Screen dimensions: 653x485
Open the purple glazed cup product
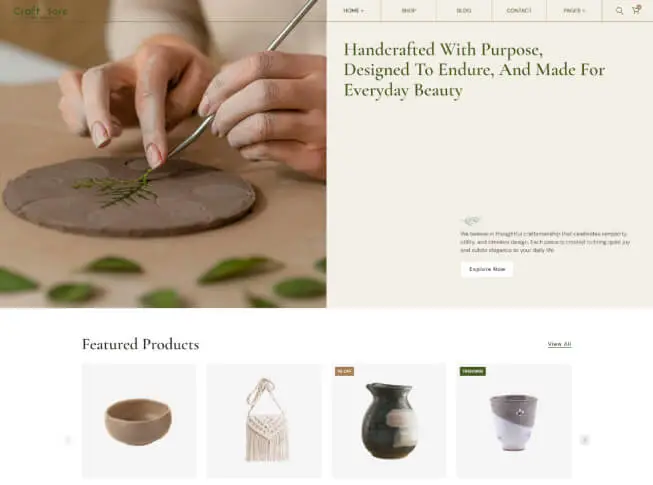(x=514, y=421)
